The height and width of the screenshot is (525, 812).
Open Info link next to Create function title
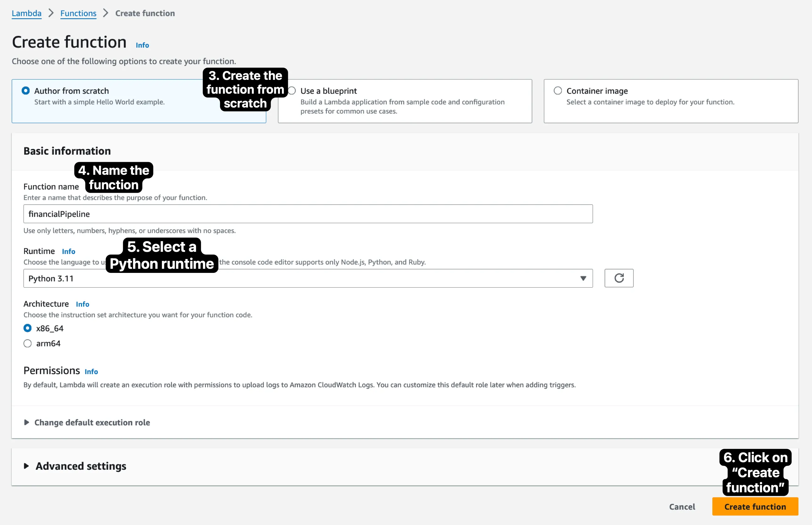pyautogui.click(x=142, y=45)
